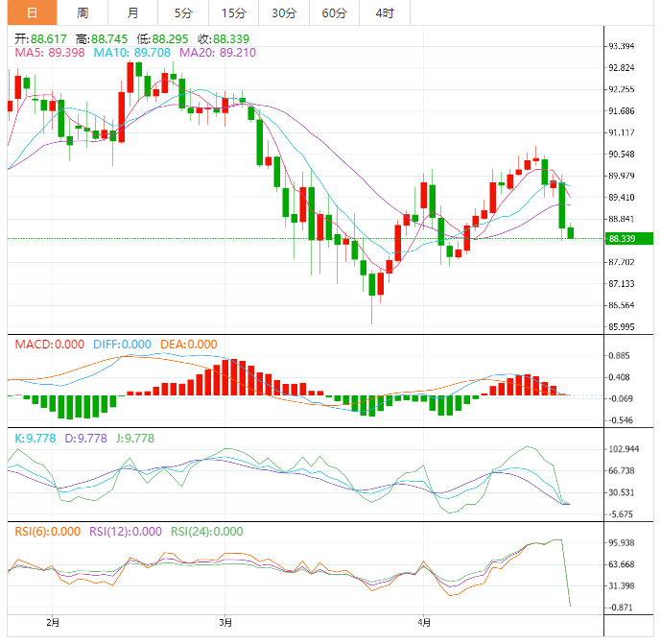
Task: Click the DIFF:0.000 indicator label
Action: (122, 345)
